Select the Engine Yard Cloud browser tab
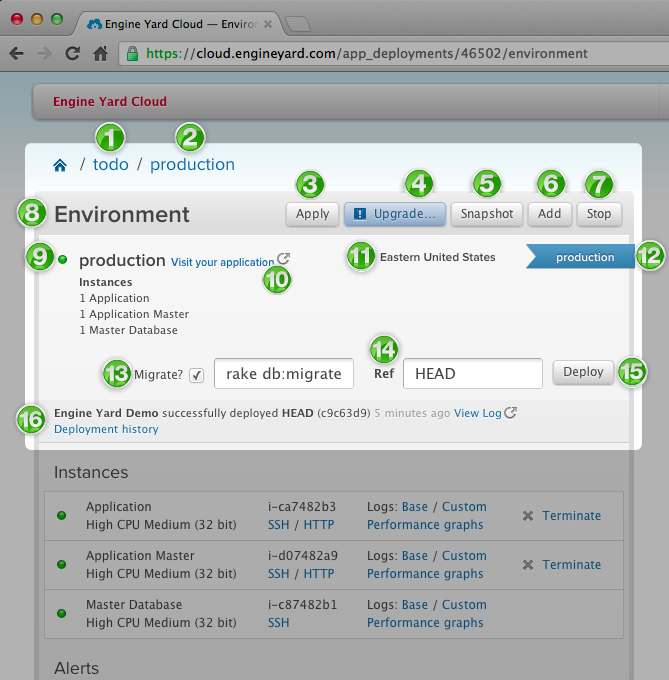 175,23
